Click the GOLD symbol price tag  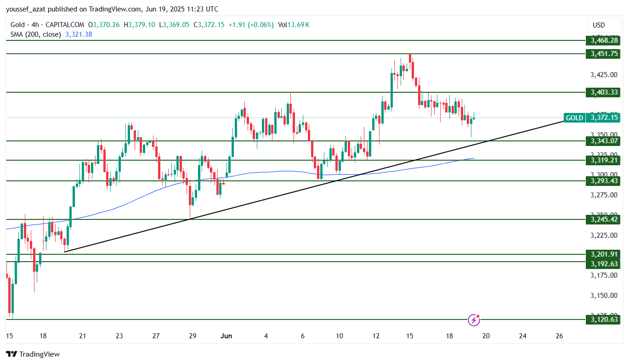coord(574,118)
